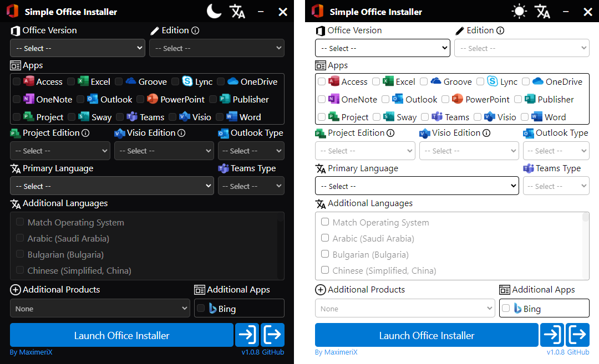Image resolution: width=599 pixels, height=364 pixels.
Task: Click the sun theme icon in light window
Action: coord(519,11)
